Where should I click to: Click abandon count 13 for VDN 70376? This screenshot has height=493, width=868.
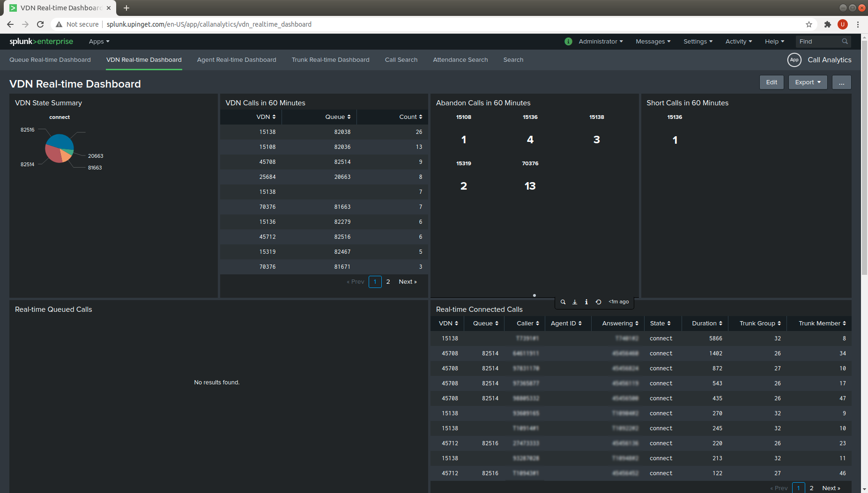[530, 186]
